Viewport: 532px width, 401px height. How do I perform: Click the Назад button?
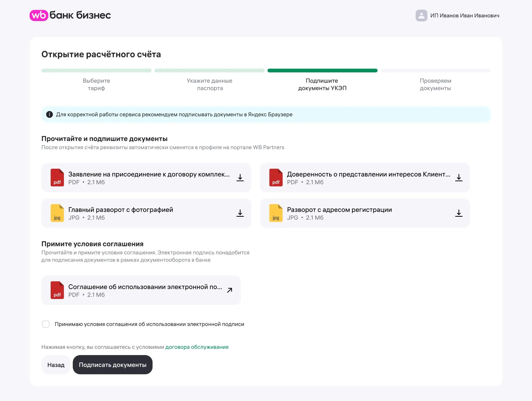(x=56, y=365)
